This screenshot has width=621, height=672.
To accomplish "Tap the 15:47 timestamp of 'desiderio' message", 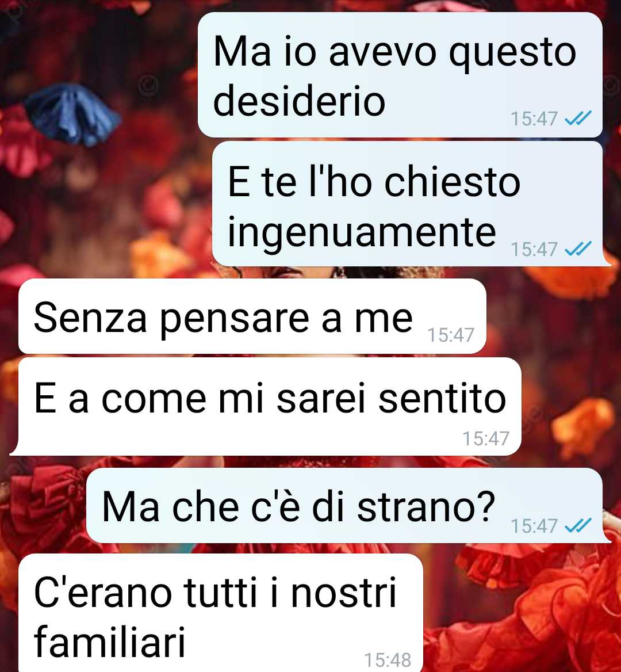I will [x=534, y=119].
